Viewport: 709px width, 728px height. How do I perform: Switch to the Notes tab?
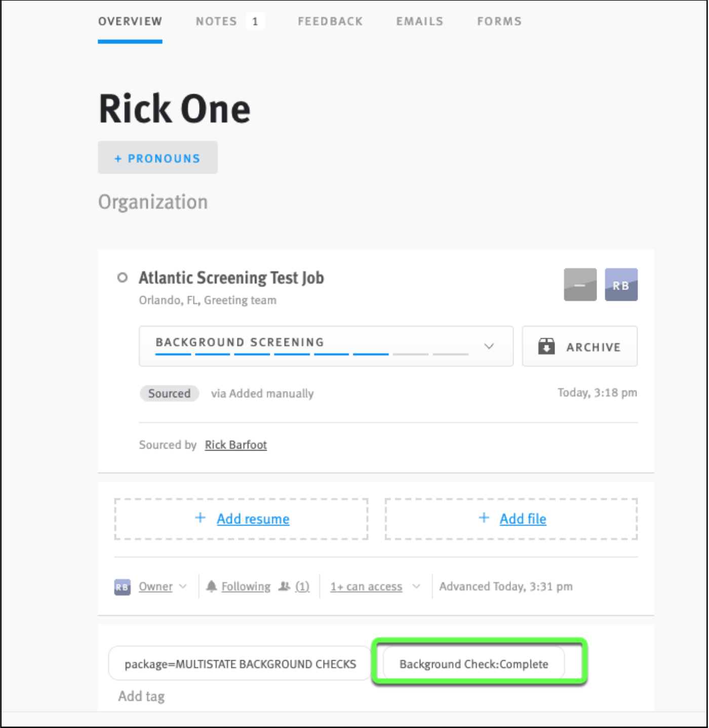click(216, 21)
